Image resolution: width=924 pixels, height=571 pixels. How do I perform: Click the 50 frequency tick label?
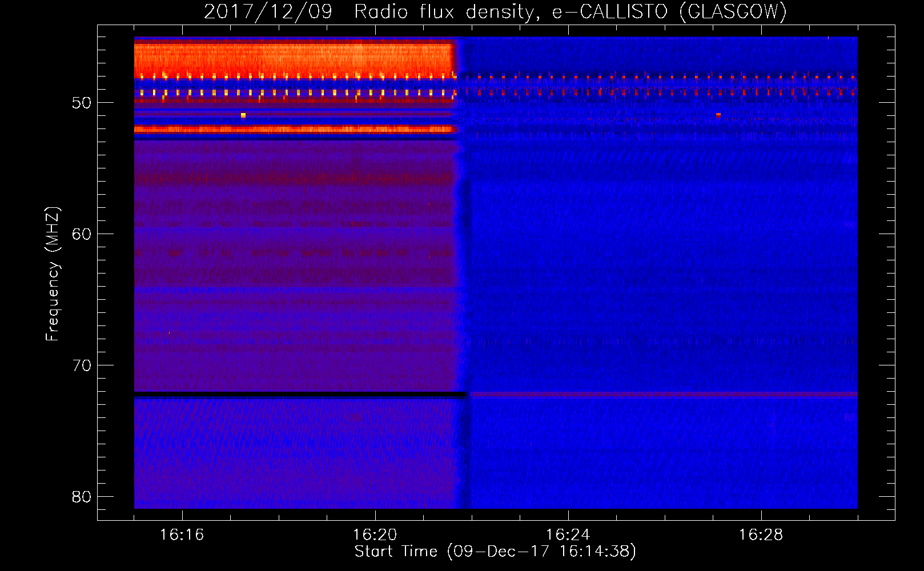point(82,103)
